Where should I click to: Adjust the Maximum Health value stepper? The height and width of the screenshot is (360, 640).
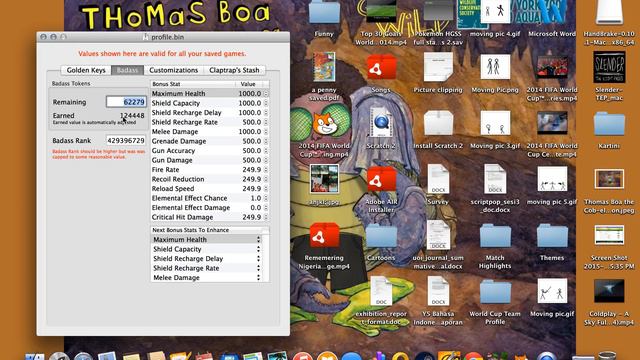(x=266, y=93)
